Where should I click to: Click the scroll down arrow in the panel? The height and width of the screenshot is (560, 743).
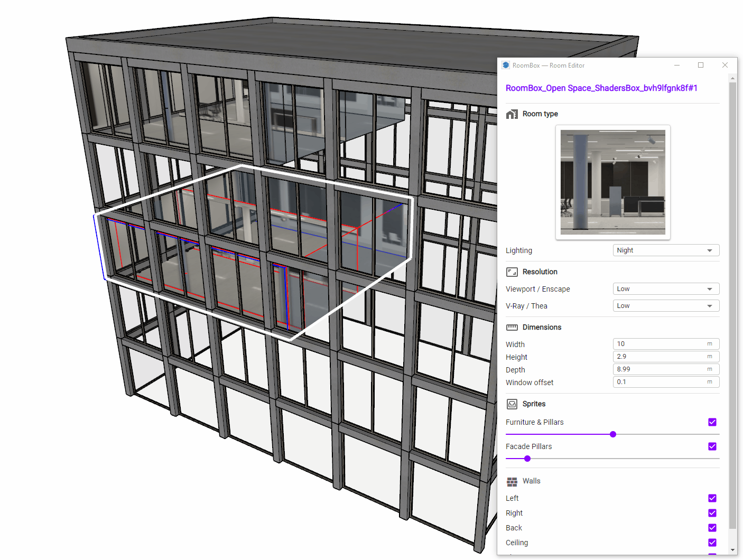click(732, 550)
